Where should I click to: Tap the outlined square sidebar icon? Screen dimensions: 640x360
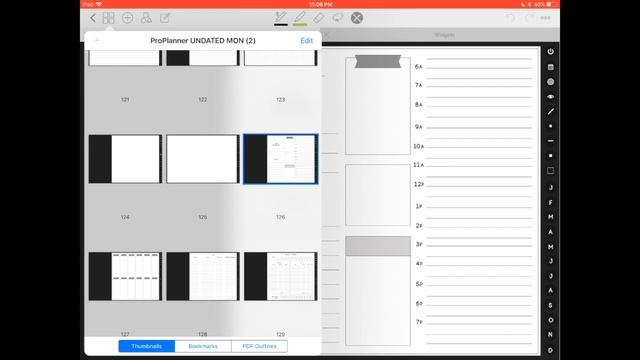(x=551, y=171)
